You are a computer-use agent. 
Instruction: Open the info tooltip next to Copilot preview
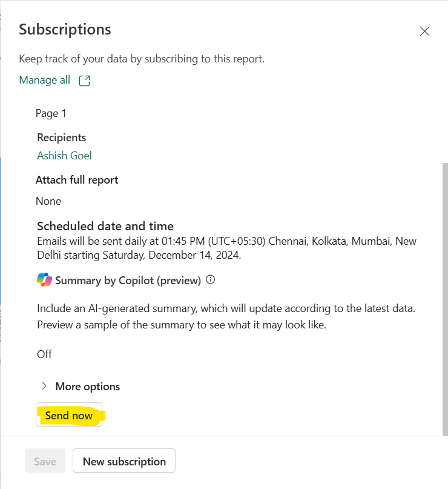tap(209, 279)
